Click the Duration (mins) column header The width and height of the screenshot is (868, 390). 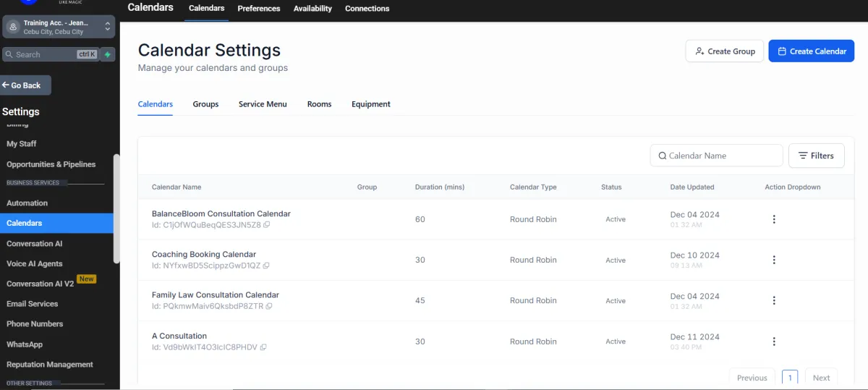point(440,187)
